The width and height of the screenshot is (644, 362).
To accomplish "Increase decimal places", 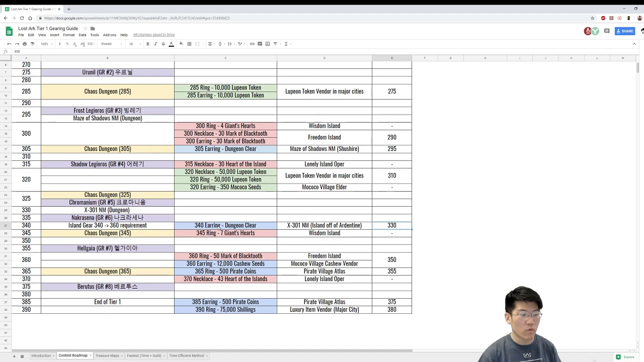I will click(82, 44).
